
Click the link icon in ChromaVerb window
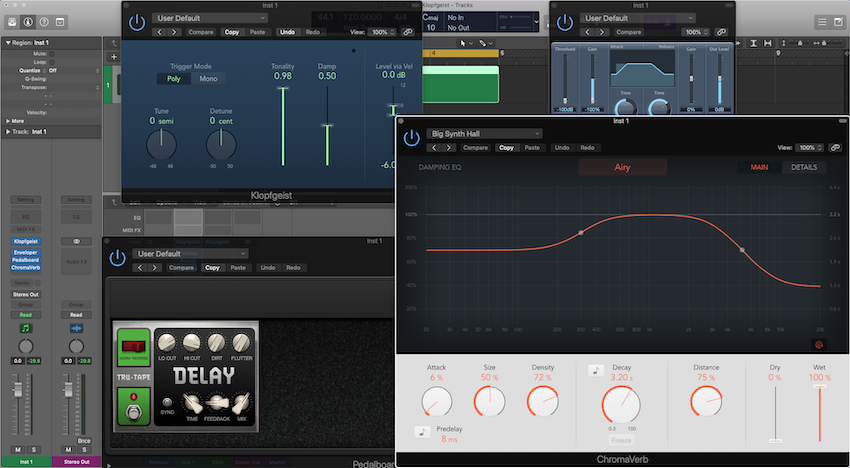[x=835, y=148]
